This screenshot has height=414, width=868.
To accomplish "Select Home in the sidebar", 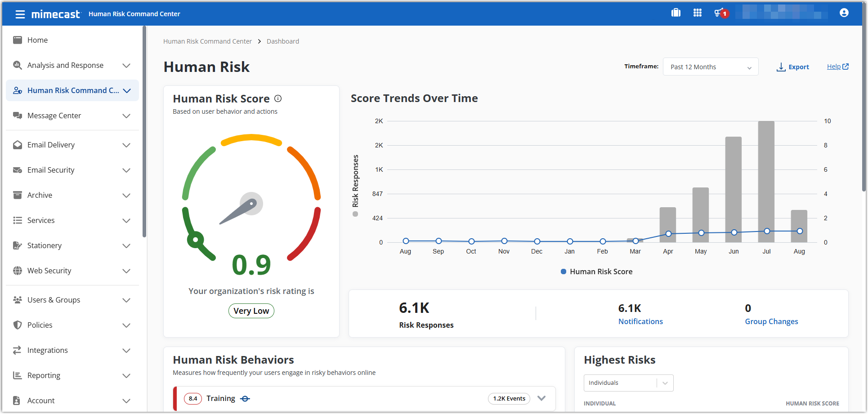I will [x=38, y=40].
